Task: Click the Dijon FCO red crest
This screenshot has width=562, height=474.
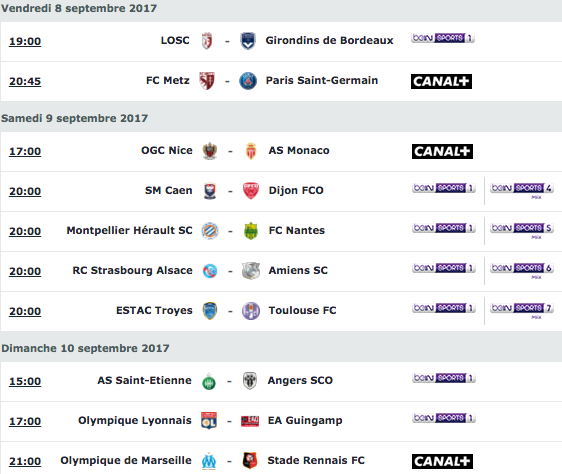Action: pyautogui.click(x=251, y=191)
